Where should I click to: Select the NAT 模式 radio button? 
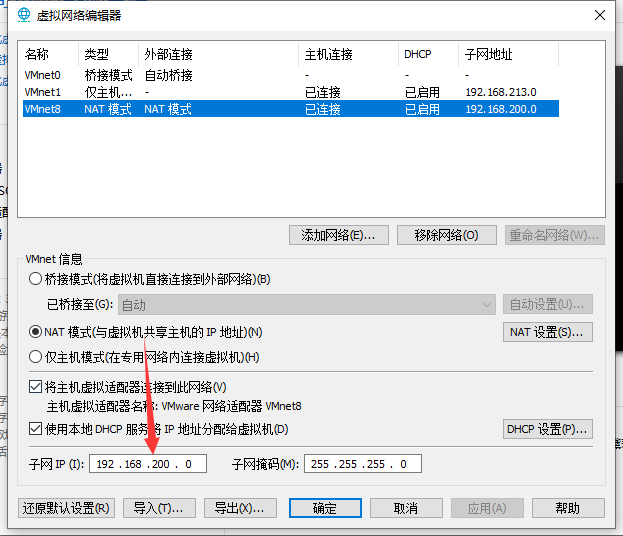pos(36,332)
